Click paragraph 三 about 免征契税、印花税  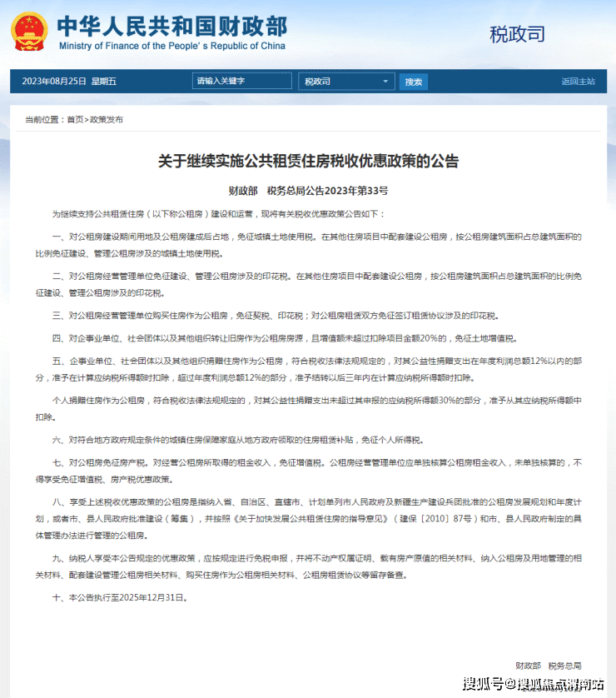point(276,316)
